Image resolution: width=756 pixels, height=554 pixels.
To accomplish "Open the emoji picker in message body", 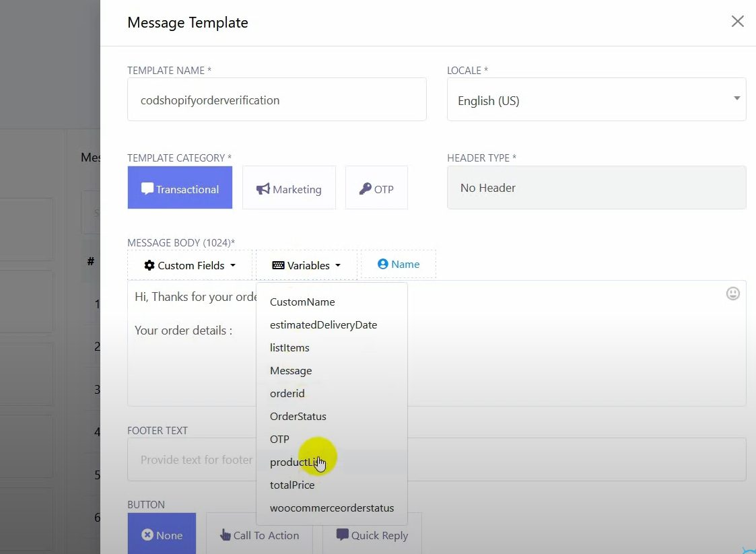I will click(x=732, y=293).
